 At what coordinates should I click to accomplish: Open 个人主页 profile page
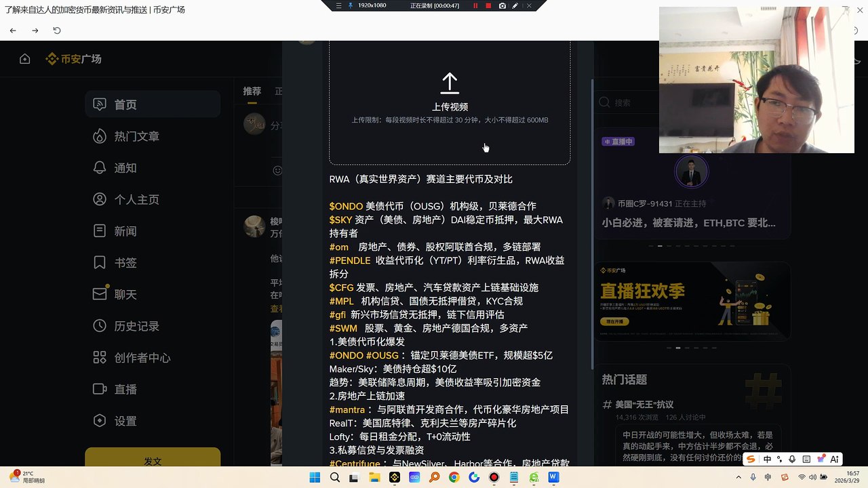[x=153, y=199]
